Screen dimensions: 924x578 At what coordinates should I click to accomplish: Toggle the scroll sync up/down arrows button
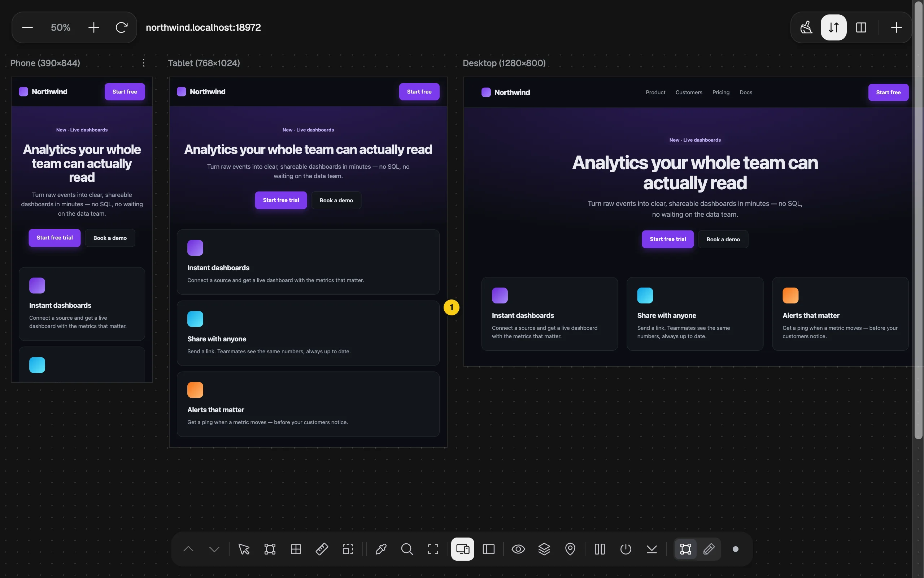(833, 27)
